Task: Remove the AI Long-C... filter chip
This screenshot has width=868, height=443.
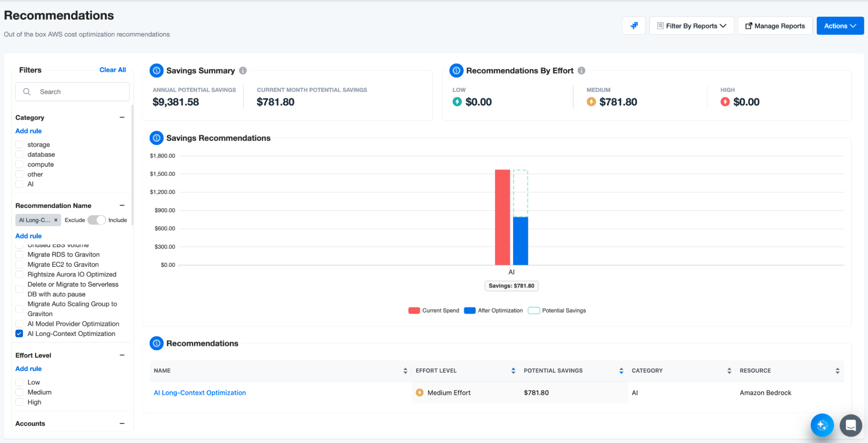Action: point(56,220)
